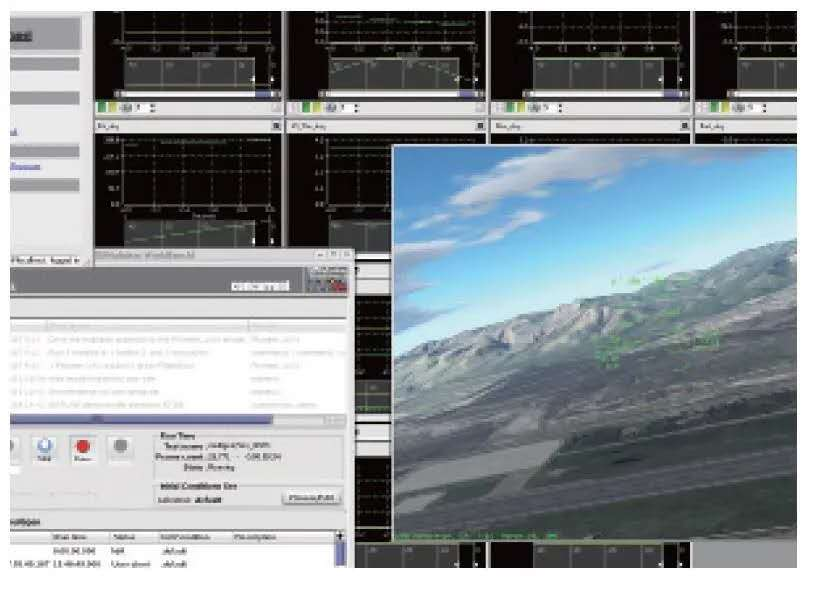Click the corner icon at the right end of the top-left plot toolbar
The image size is (813, 592).
276,108
